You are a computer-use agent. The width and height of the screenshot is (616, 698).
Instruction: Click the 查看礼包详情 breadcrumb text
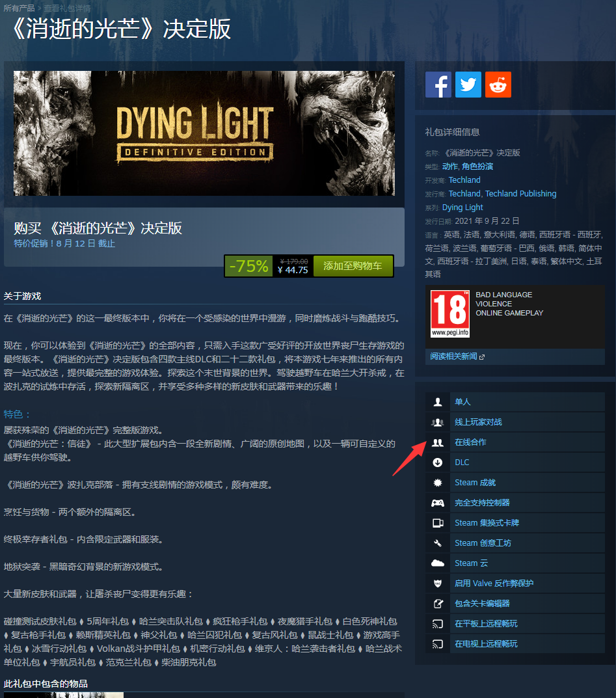(67, 8)
